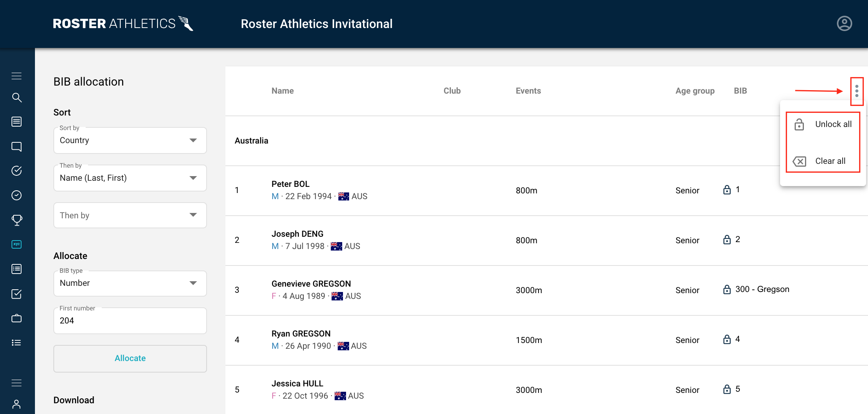Viewport: 868px width, 414px height.
Task: Edit the First number field showing 204
Action: point(130,320)
